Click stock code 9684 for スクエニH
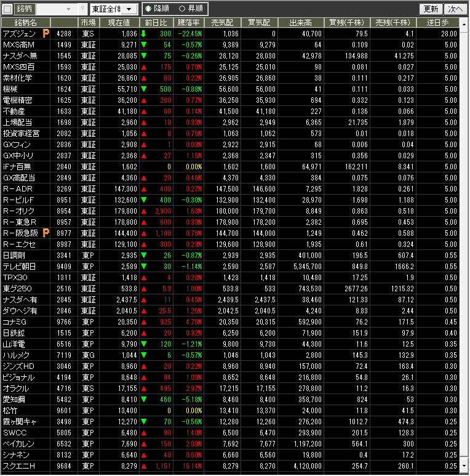Viewport: 470px width, 476px height. point(64,466)
